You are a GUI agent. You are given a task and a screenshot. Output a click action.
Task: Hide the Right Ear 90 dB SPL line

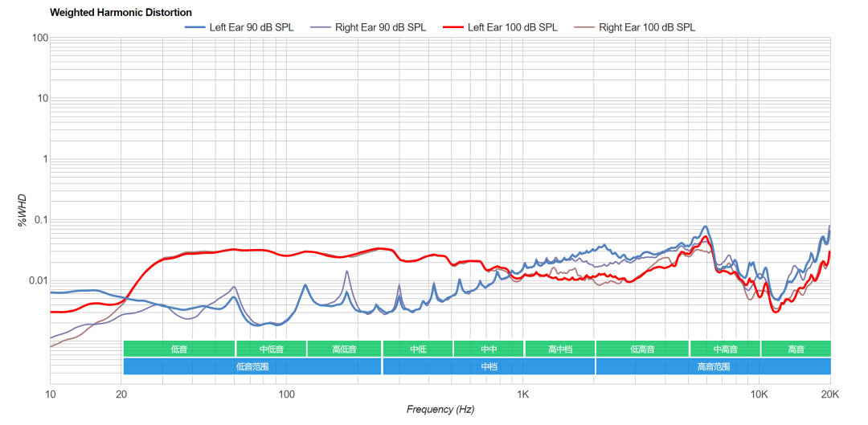368,27
